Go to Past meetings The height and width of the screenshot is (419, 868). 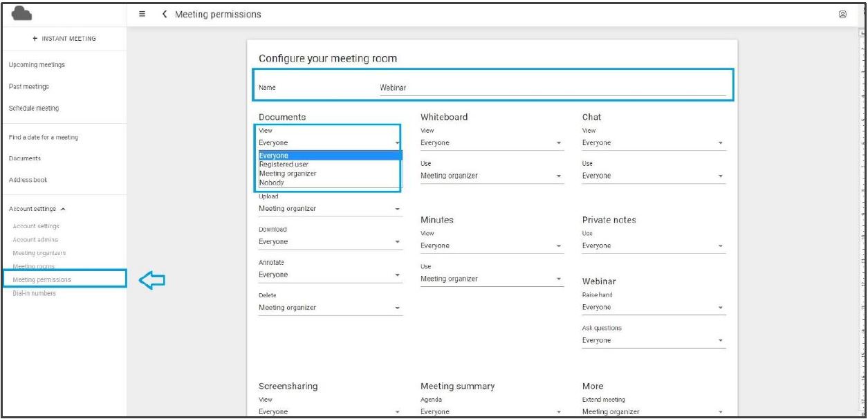[x=28, y=86]
